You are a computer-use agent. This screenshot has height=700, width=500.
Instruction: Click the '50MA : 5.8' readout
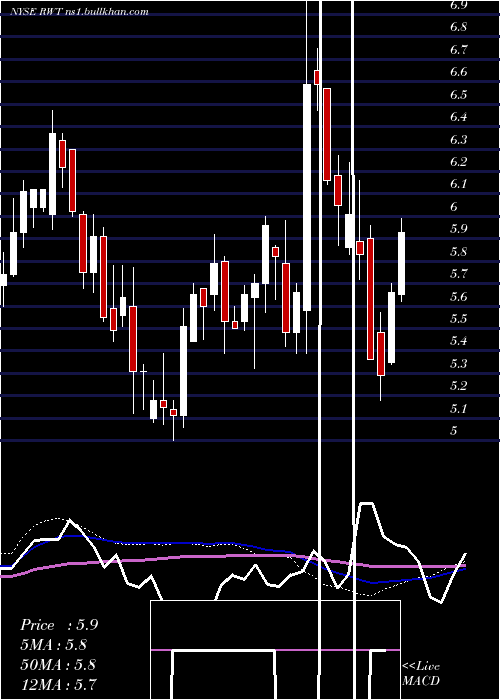[x=58, y=664]
